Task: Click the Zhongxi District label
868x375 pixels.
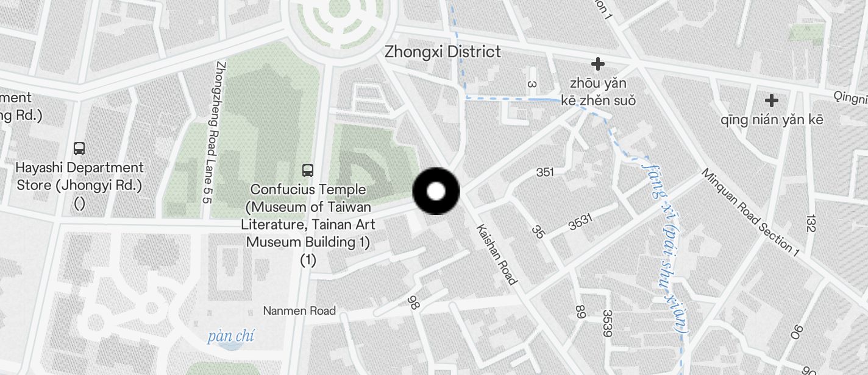Action: (443, 52)
